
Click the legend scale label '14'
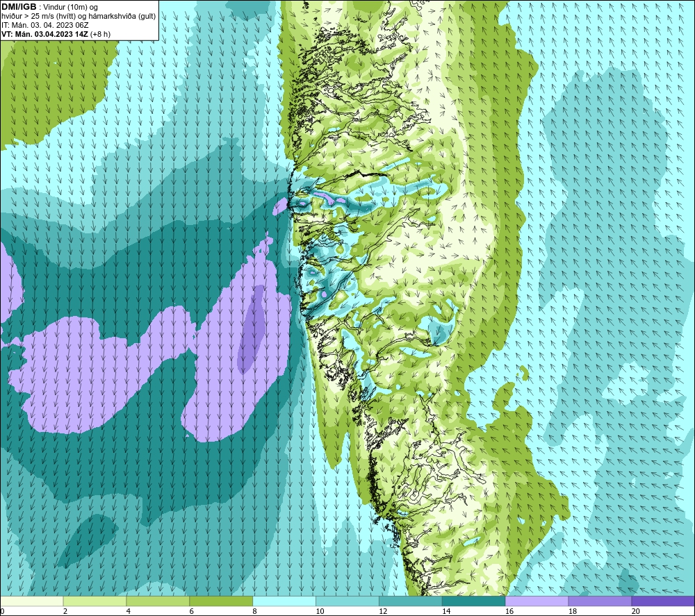coord(446,611)
